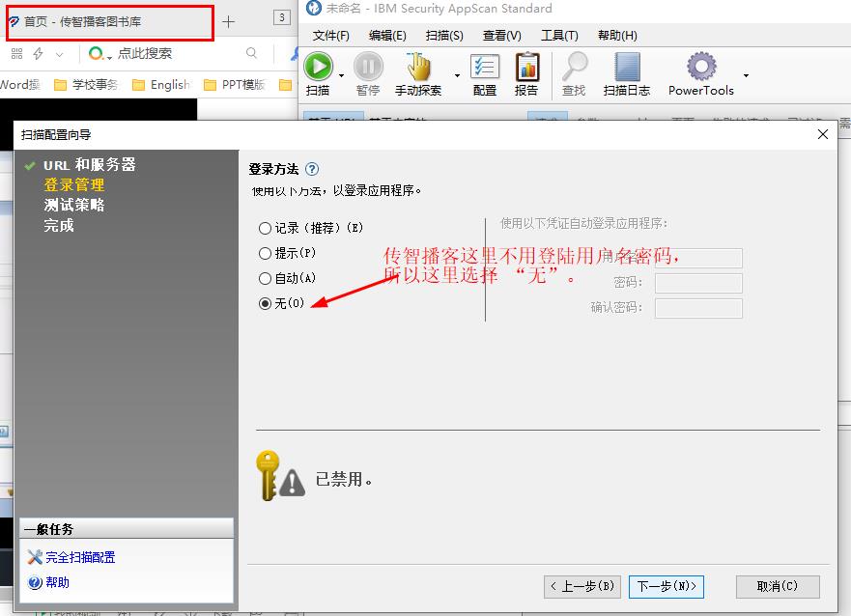Start a scan with the green Scan icon
The height and width of the screenshot is (616, 851).
[318, 67]
